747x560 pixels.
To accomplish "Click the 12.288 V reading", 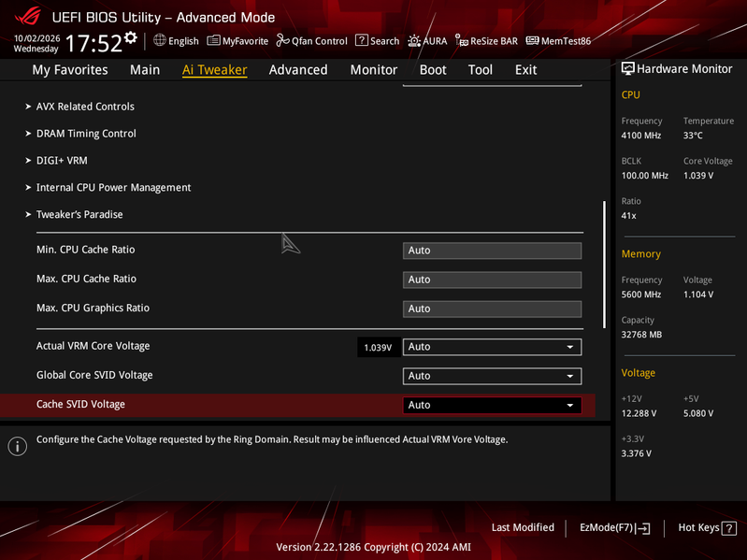I will [639, 414].
